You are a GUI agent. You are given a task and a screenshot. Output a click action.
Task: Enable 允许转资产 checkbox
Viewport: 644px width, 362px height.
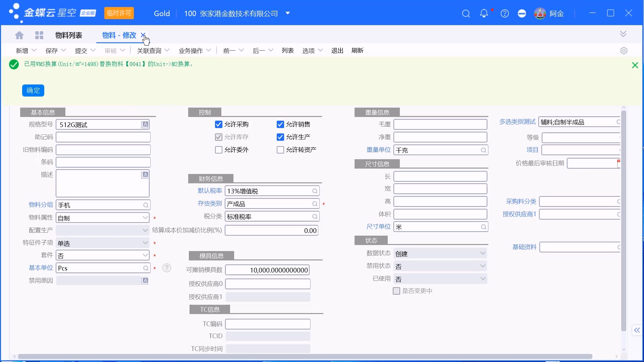tap(280, 150)
